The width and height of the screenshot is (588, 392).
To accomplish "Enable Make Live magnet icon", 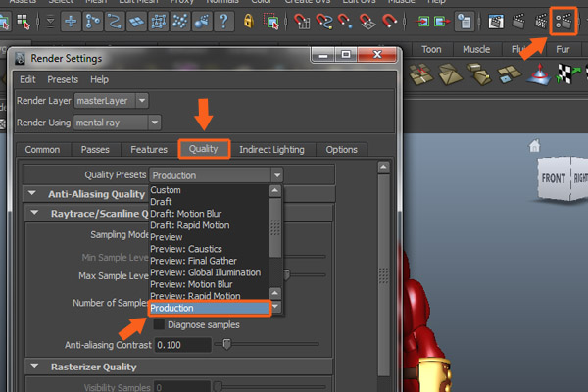I will [x=390, y=22].
